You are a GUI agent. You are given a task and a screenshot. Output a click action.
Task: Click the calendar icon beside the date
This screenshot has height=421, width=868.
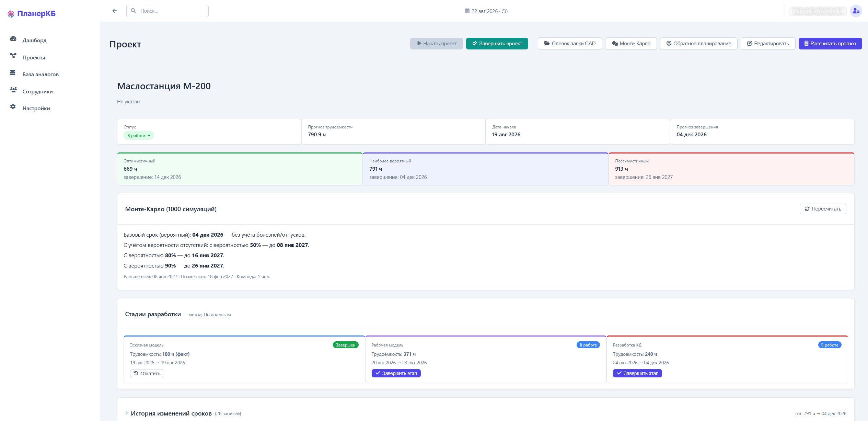[x=467, y=11]
